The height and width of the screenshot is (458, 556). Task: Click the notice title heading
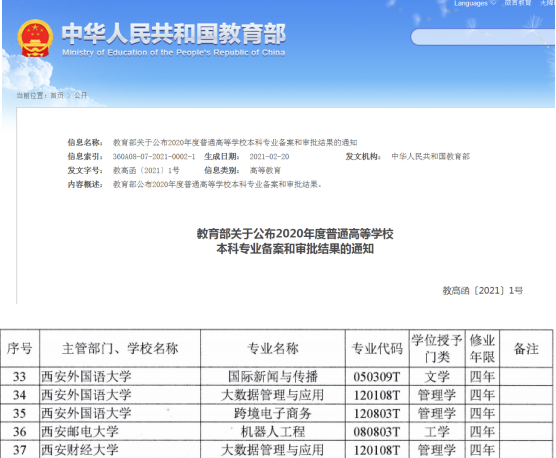coord(295,241)
